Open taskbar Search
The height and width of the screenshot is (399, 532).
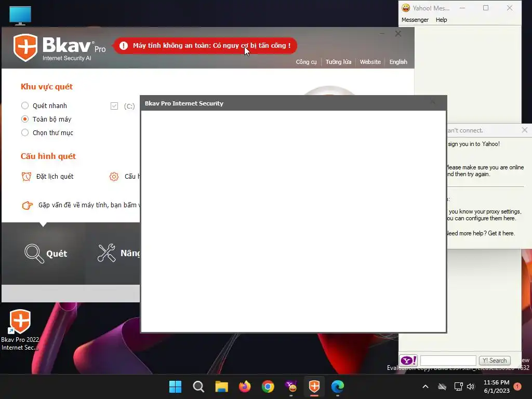click(198, 387)
